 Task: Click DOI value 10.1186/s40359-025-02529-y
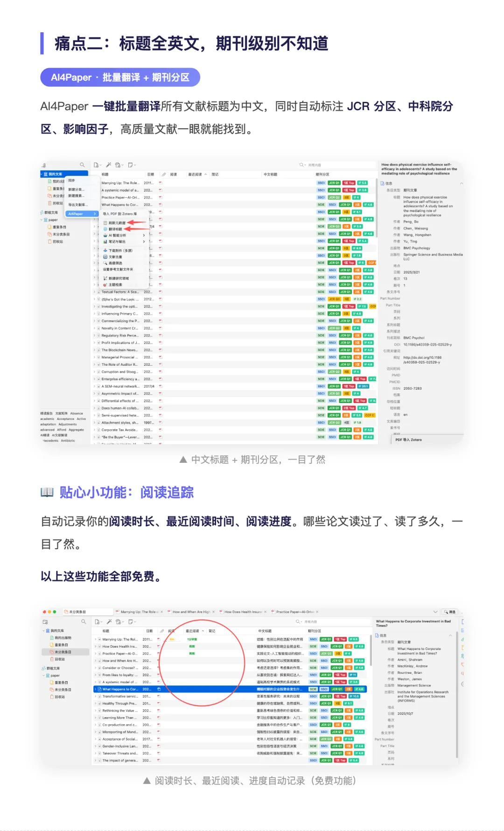427,344
